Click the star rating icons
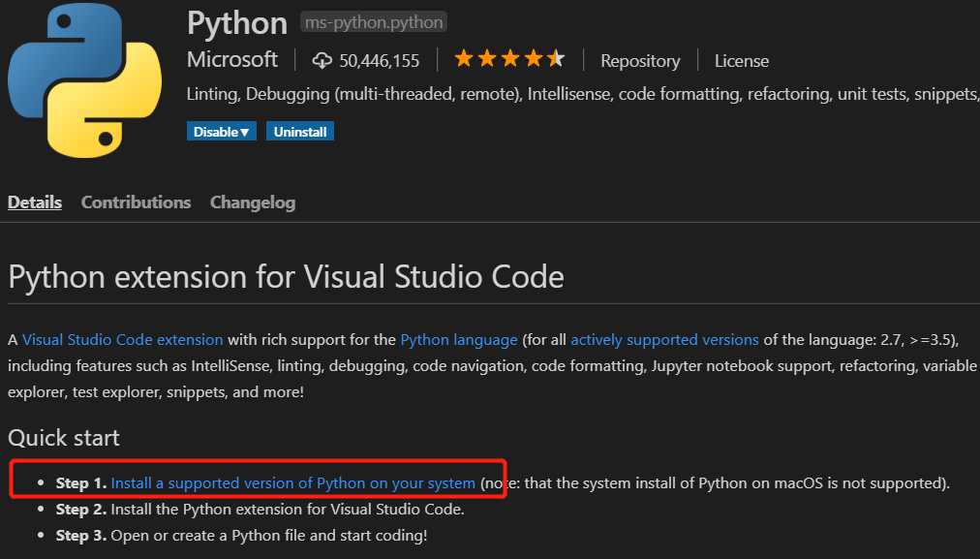 pyautogui.click(x=509, y=59)
